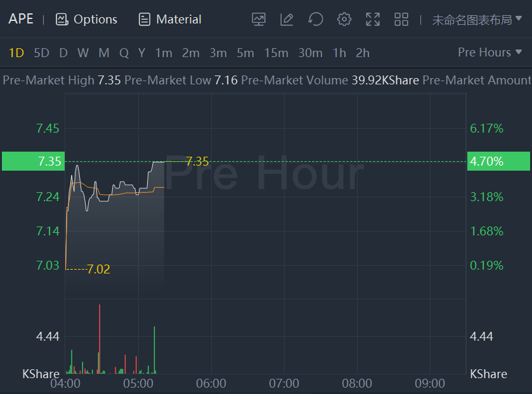The width and height of the screenshot is (532, 394).
Task: Switch to the 5D timeframe tab
Action: [x=41, y=53]
